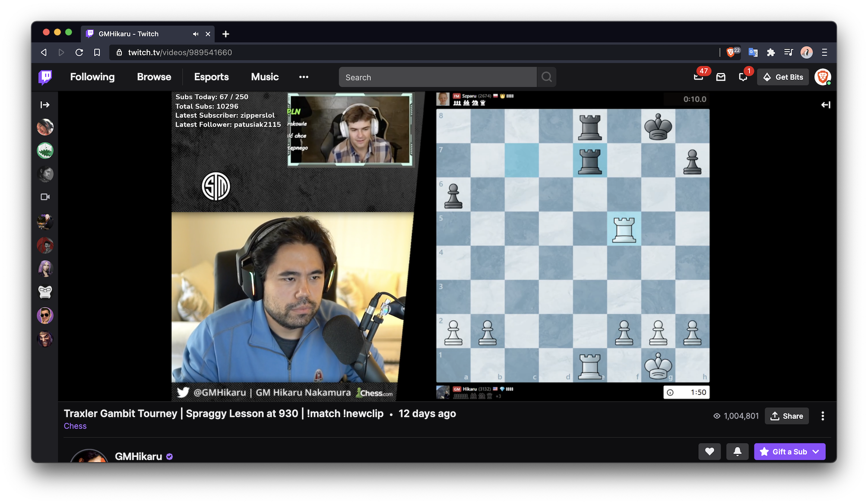Open the three-dot More menu in navbar
Viewport: 868px width, 504px height.
(304, 77)
